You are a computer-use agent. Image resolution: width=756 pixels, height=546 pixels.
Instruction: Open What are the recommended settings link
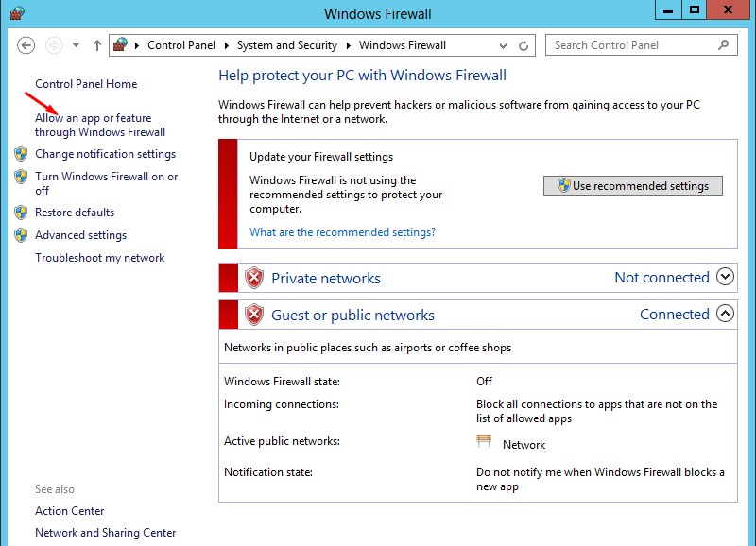(x=342, y=232)
